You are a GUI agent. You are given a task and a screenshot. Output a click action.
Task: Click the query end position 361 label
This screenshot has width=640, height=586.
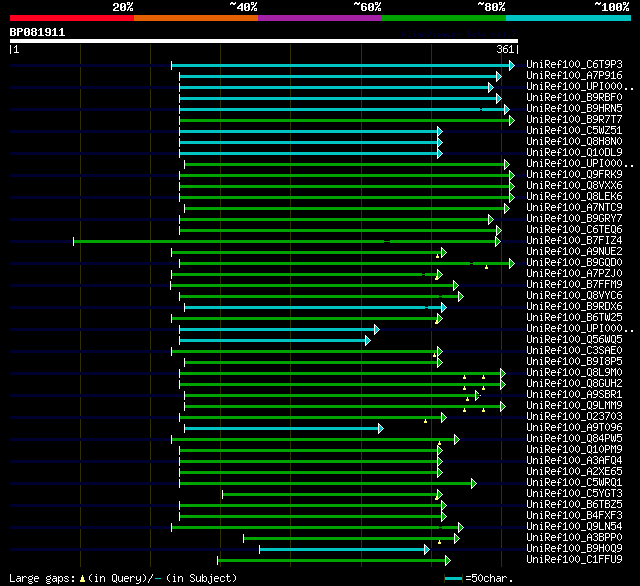coord(505,49)
